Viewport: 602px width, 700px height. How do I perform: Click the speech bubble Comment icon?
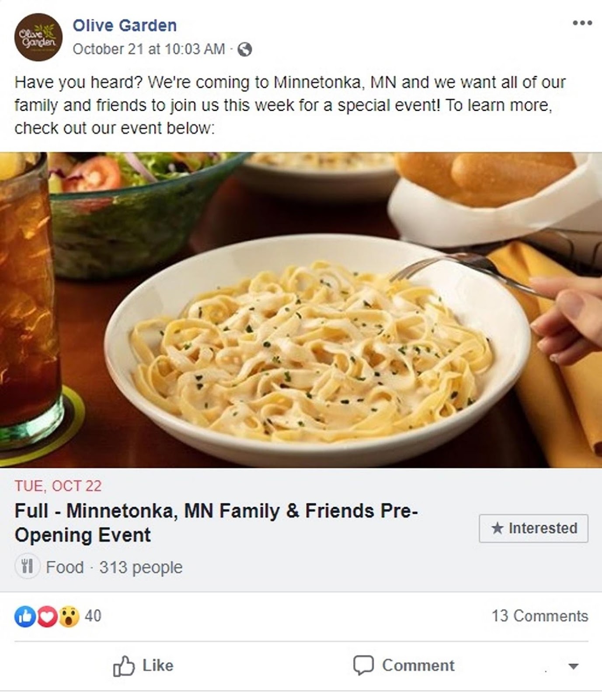pyautogui.click(x=363, y=665)
